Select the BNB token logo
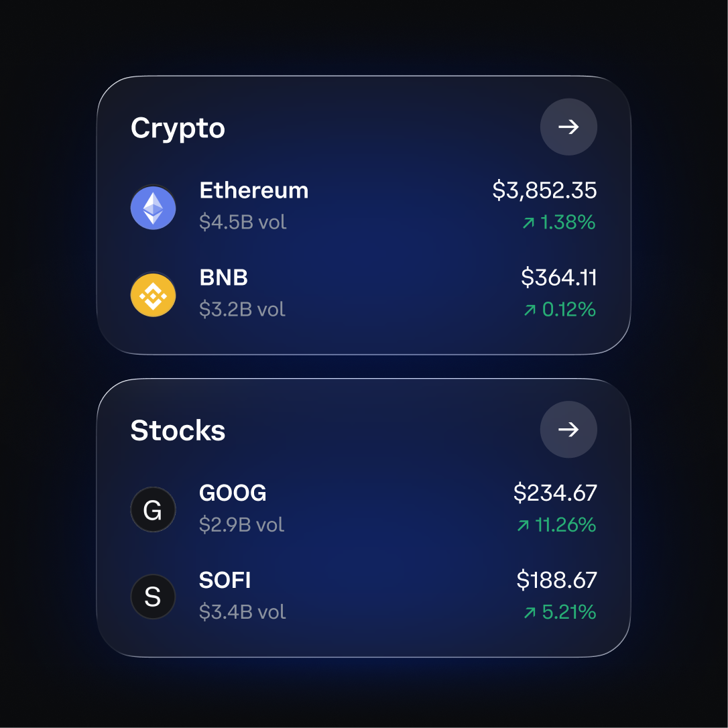The width and height of the screenshot is (728, 728). coord(153,295)
